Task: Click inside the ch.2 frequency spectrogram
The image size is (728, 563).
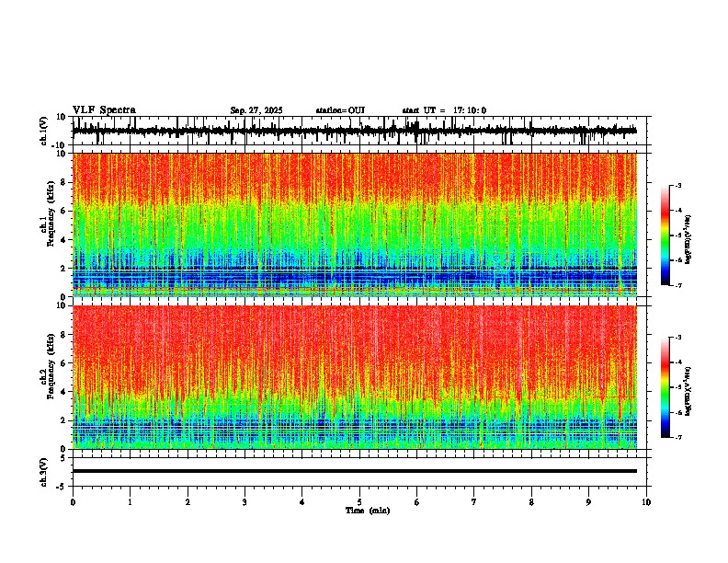Action: (x=355, y=377)
